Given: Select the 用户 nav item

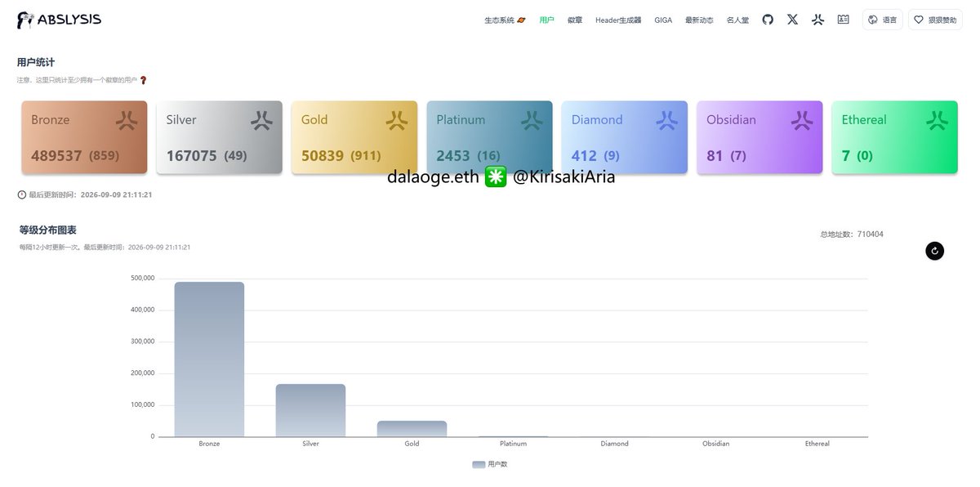Looking at the screenshot, I should click(546, 20).
